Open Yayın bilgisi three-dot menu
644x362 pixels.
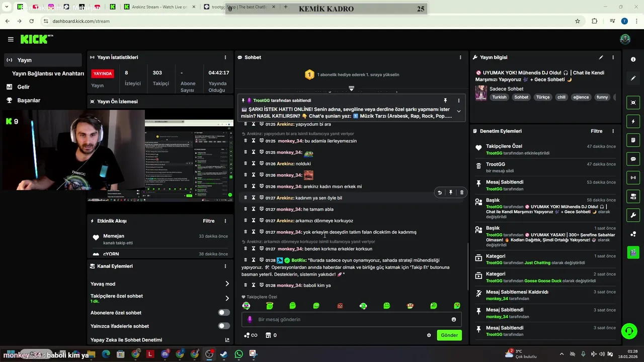tap(613, 57)
